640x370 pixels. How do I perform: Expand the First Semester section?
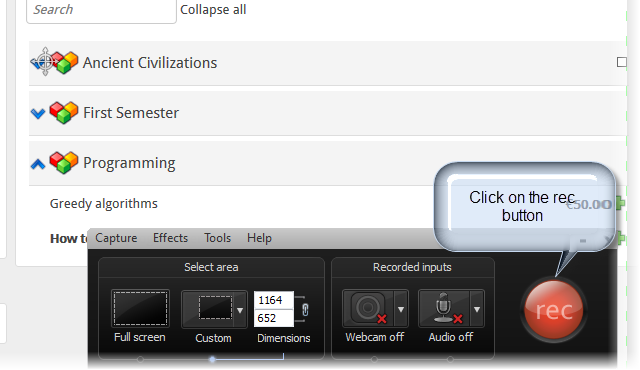38,113
